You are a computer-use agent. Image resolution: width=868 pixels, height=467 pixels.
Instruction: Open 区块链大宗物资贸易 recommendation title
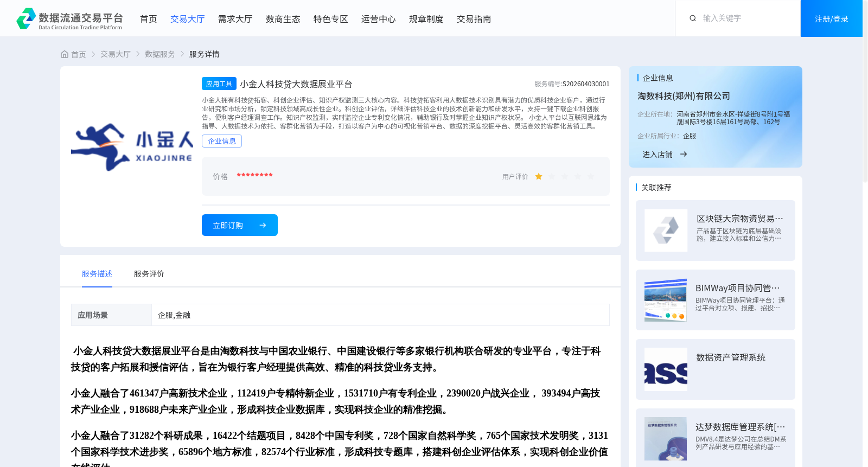[740, 219]
